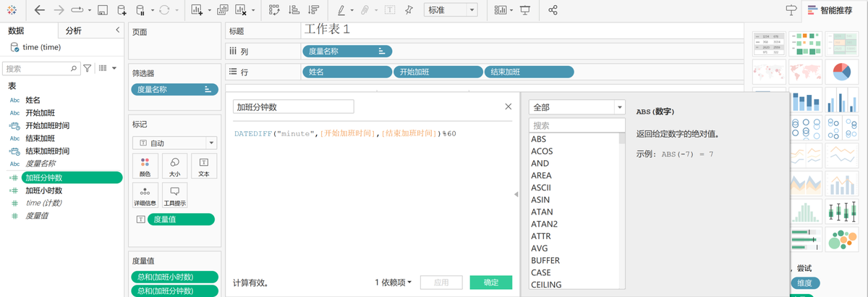Open the 文本 text mark card

[x=204, y=167]
